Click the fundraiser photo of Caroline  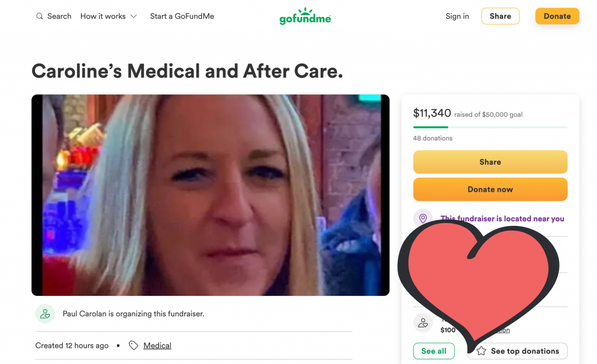210,195
